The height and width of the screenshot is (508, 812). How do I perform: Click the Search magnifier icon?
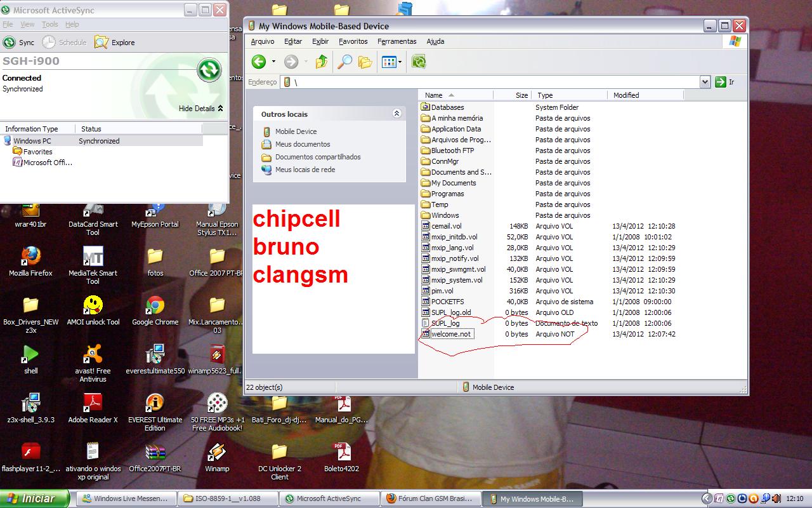(x=344, y=62)
